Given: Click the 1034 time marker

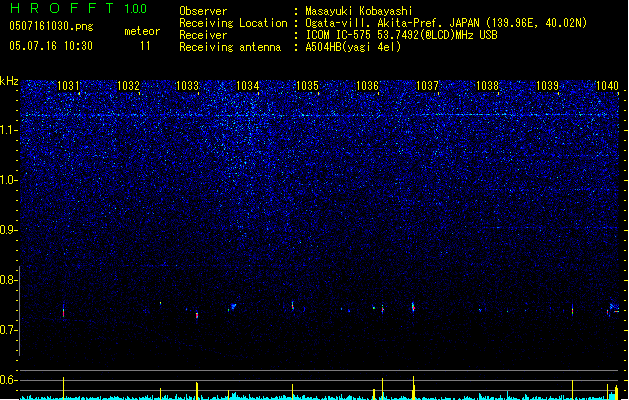Looking at the screenshot, I should tap(248, 85).
